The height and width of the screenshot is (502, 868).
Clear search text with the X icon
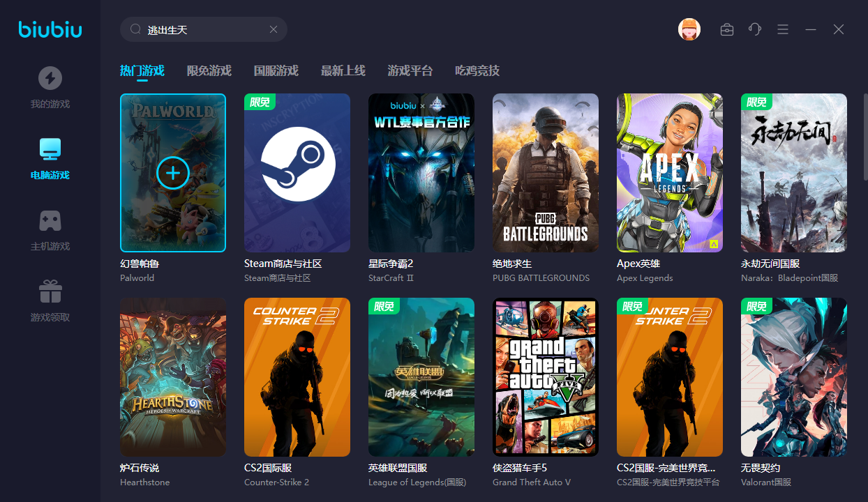[x=274, y=29]
